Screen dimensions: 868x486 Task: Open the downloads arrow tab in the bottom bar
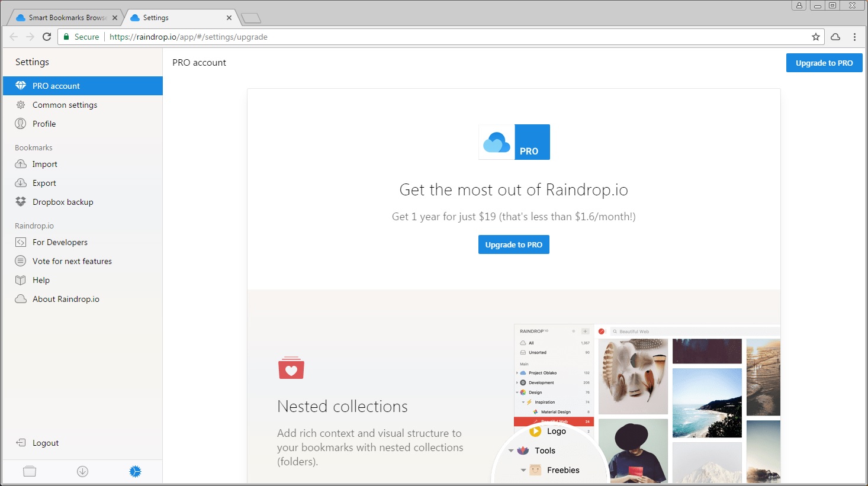pyautogui.click(x=82, y=471)
